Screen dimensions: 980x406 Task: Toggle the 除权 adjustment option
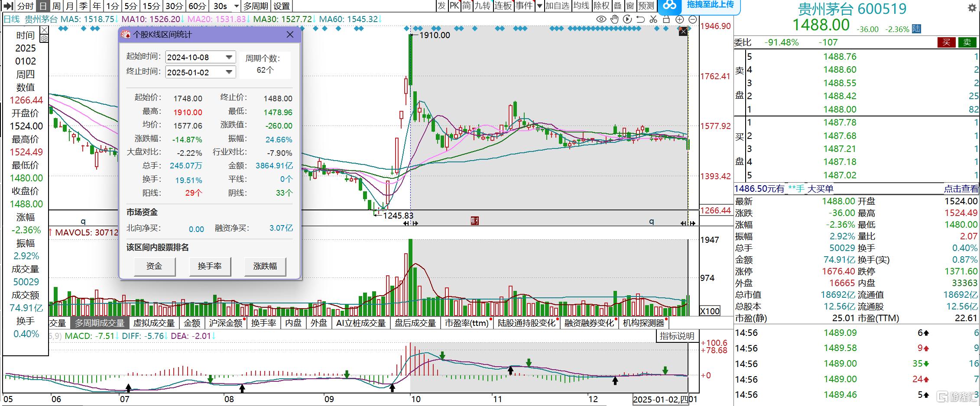(x=601, y=6)
